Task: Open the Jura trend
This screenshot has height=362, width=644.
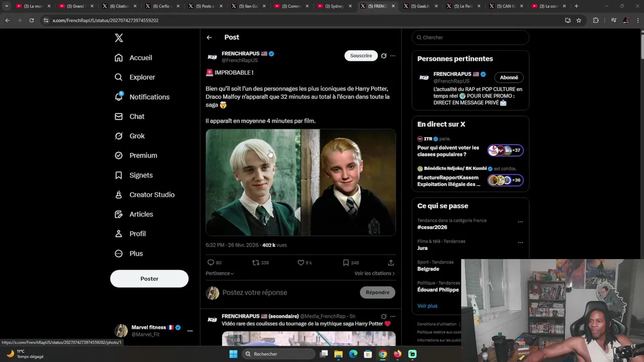Action: pos(422,248)
